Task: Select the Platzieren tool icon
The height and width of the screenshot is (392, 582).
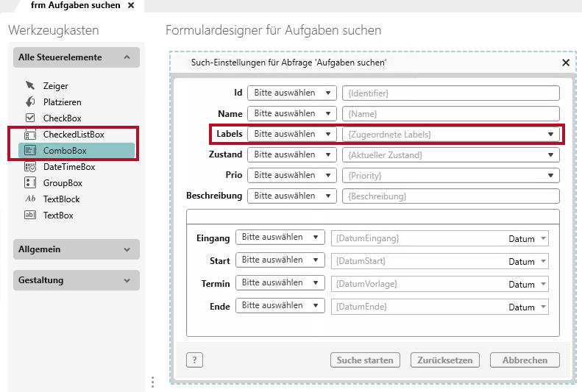Action: pos(30,101)
